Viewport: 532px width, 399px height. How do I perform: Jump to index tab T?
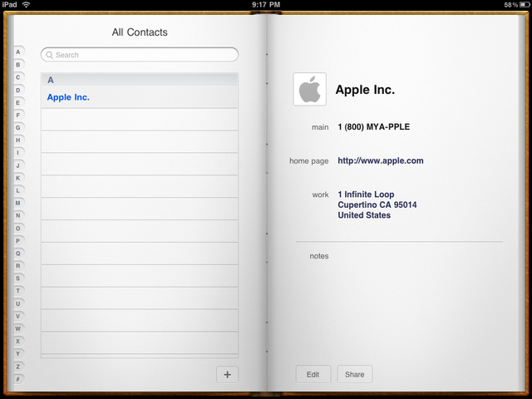coord(18,291)
